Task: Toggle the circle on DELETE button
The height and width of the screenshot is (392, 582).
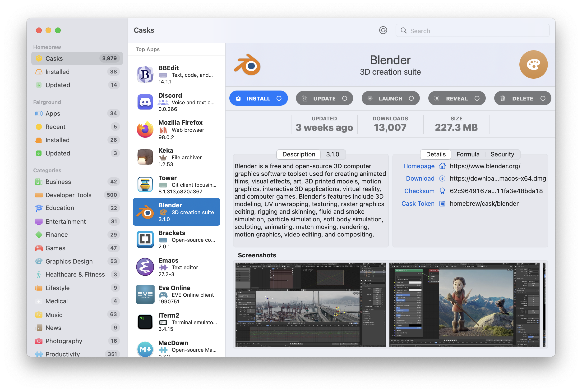Action: coord(542,99)
